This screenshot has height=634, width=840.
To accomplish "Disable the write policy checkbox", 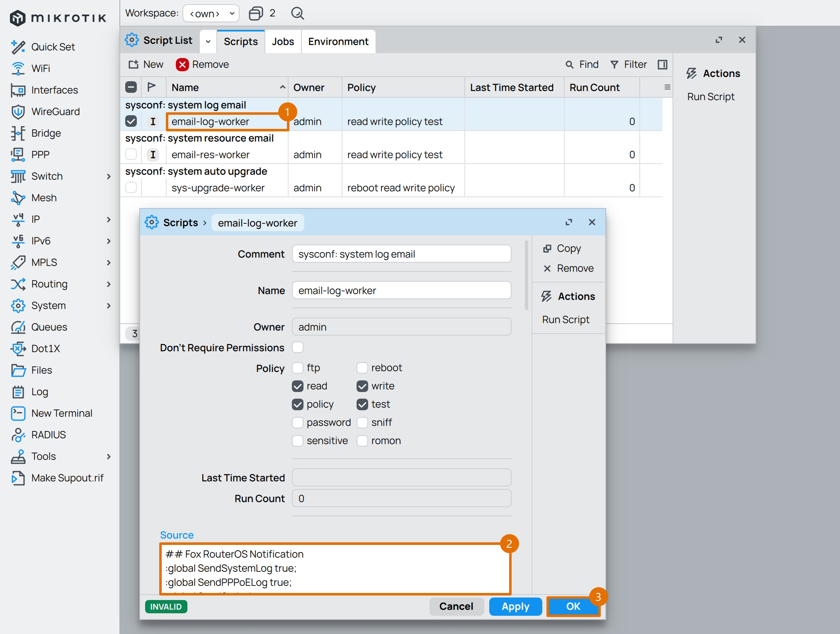I will (362, 386).
